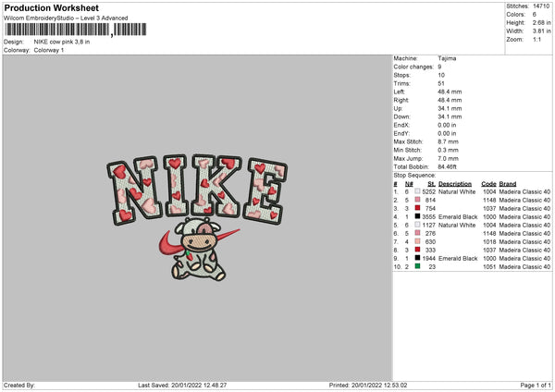Select the Trims value '51'
Image resolution: width=555 pixels, height=392 pixels.
441,83
